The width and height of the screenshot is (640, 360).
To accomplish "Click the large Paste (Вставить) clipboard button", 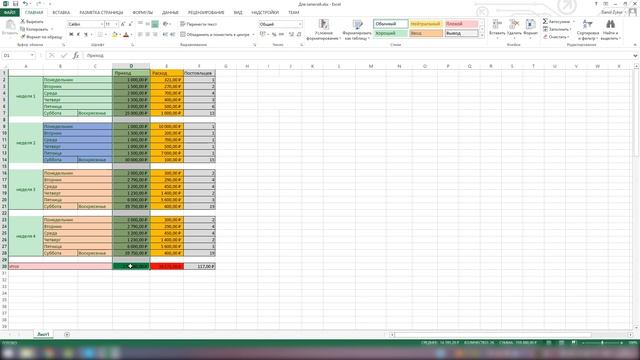I will [10, 28].
